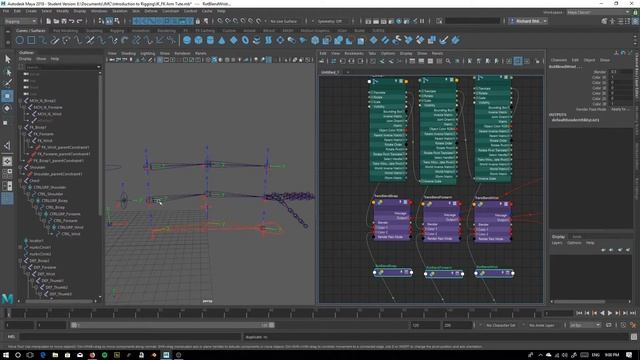This screenshot has height=360, width=640.
Task: Switch to the four-view layout button
Action: [7, 174]
